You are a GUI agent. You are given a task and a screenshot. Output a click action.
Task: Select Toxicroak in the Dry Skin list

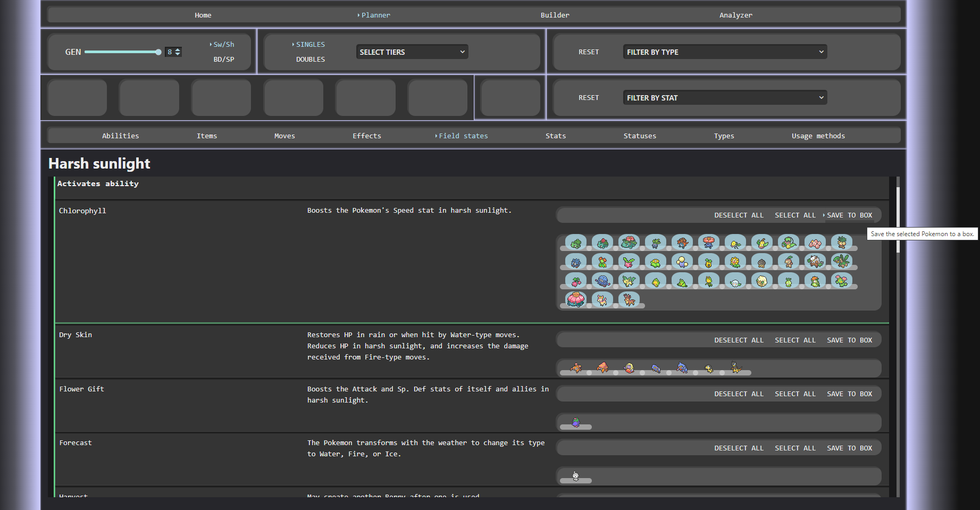point(682,367)
